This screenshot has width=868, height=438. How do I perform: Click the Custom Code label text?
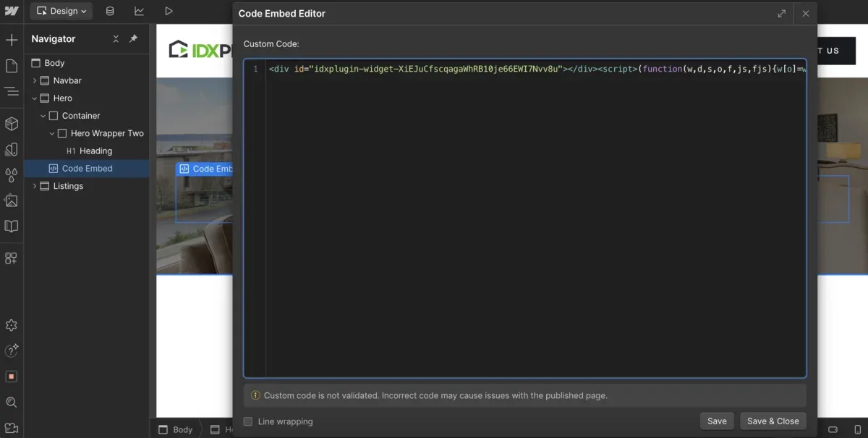click(271, 44)
